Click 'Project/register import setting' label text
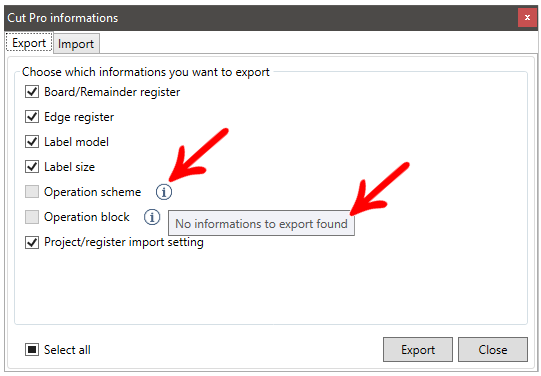 point(124,242)
